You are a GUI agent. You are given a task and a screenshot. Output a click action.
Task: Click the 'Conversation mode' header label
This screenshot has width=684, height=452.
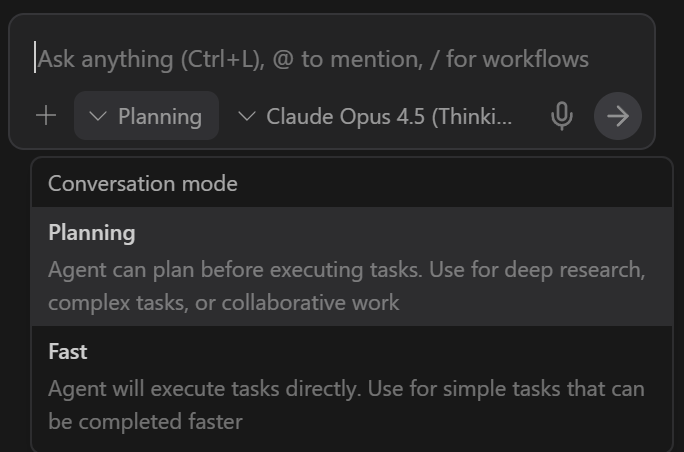click(143, 183)
